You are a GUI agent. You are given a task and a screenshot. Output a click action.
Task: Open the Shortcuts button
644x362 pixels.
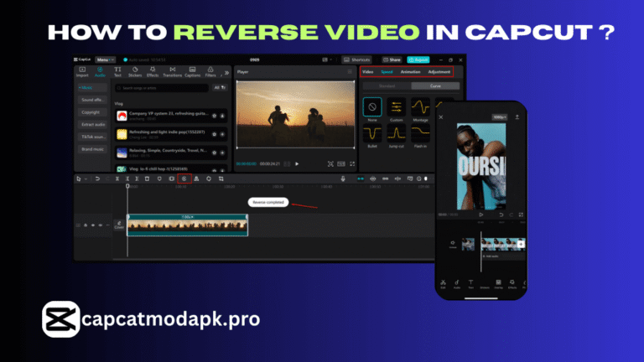356,60
